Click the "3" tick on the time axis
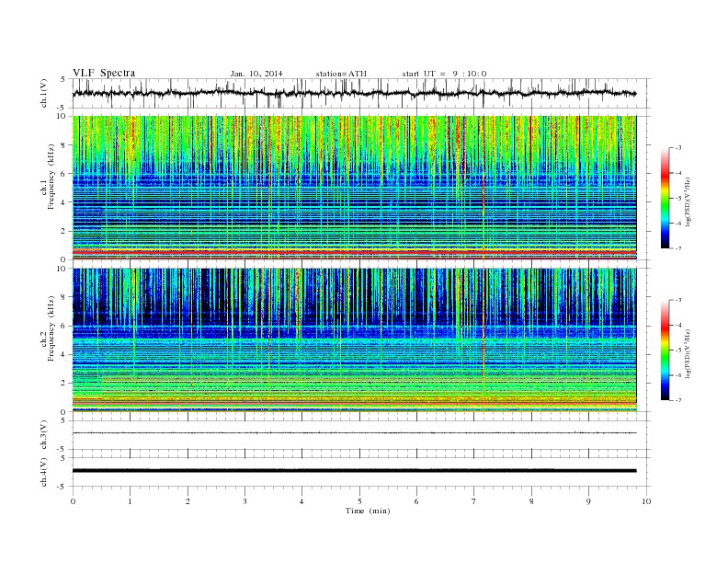The width and height of the screenshot is (728, 563). (x=245, y=501)
